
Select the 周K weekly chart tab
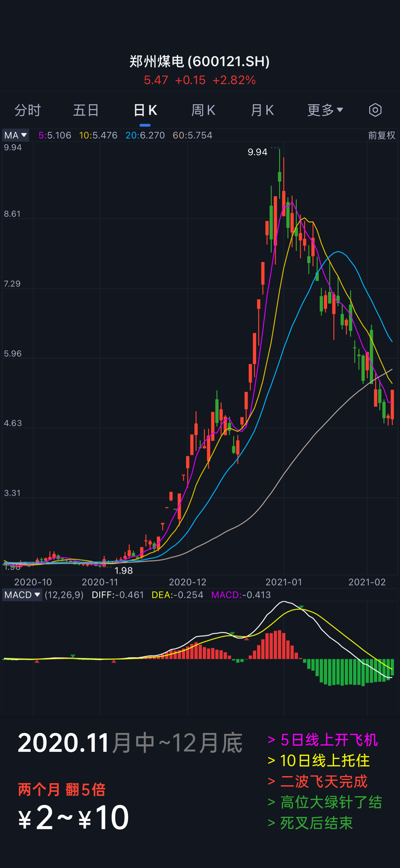click(x=203, y=110)
